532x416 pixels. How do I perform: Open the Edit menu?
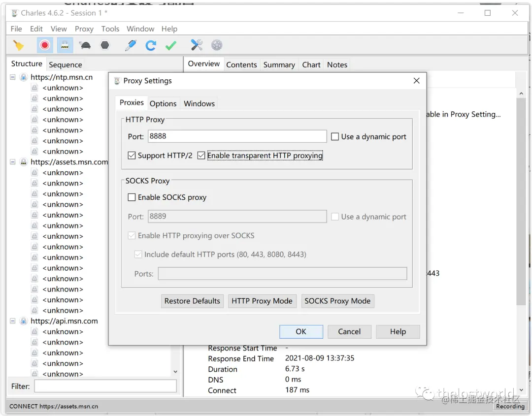coord(36,29)
